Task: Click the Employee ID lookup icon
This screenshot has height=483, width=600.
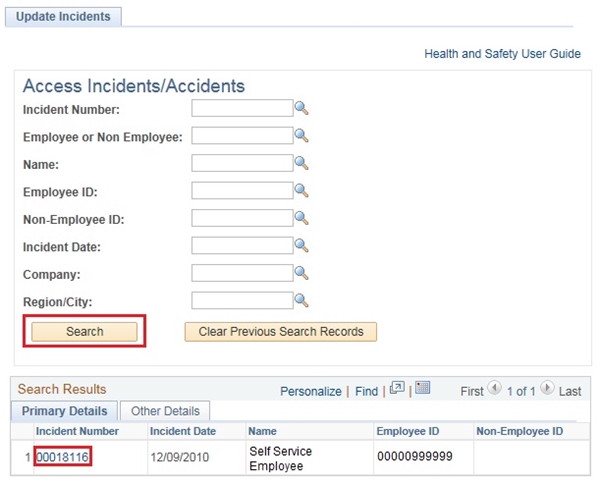Action: tap(301, 190)
